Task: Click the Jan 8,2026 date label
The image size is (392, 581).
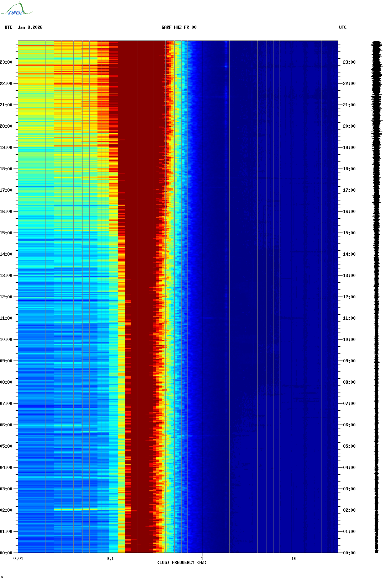Action: (x=30, y=27)
